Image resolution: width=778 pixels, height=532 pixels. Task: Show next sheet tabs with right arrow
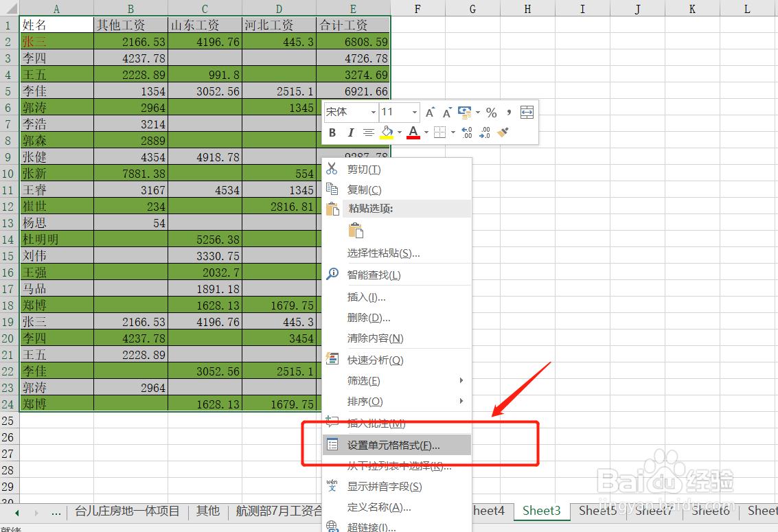point(36,513)
